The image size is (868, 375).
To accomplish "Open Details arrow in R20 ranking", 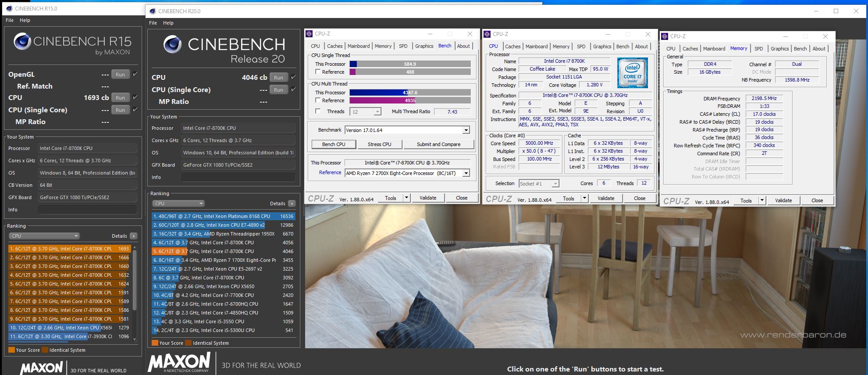I will 292,204.
